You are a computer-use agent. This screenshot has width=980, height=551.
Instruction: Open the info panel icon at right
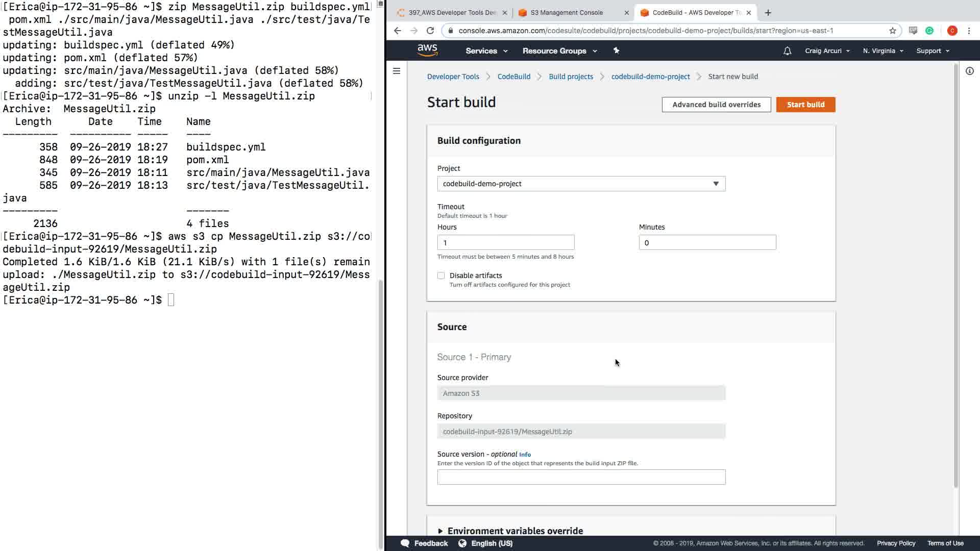coord(969,71)
